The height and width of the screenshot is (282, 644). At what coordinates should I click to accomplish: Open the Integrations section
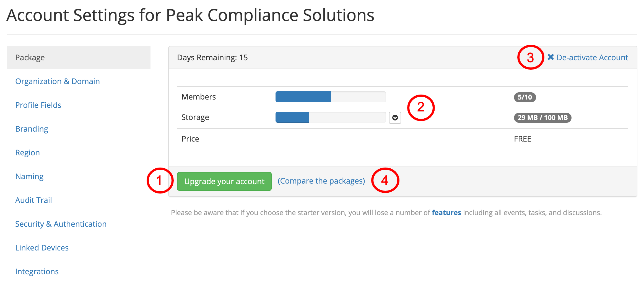tap(37, 271)
